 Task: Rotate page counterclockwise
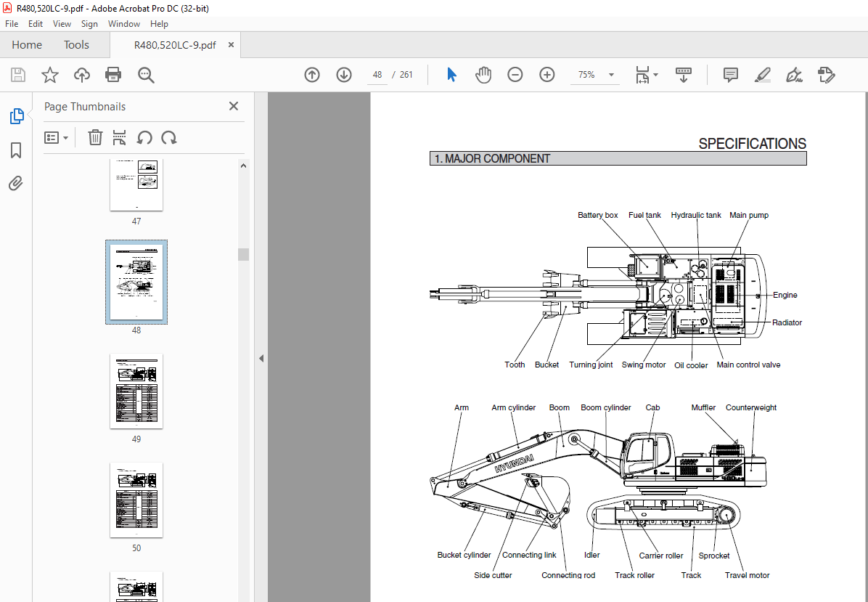[x=144, y=137]
